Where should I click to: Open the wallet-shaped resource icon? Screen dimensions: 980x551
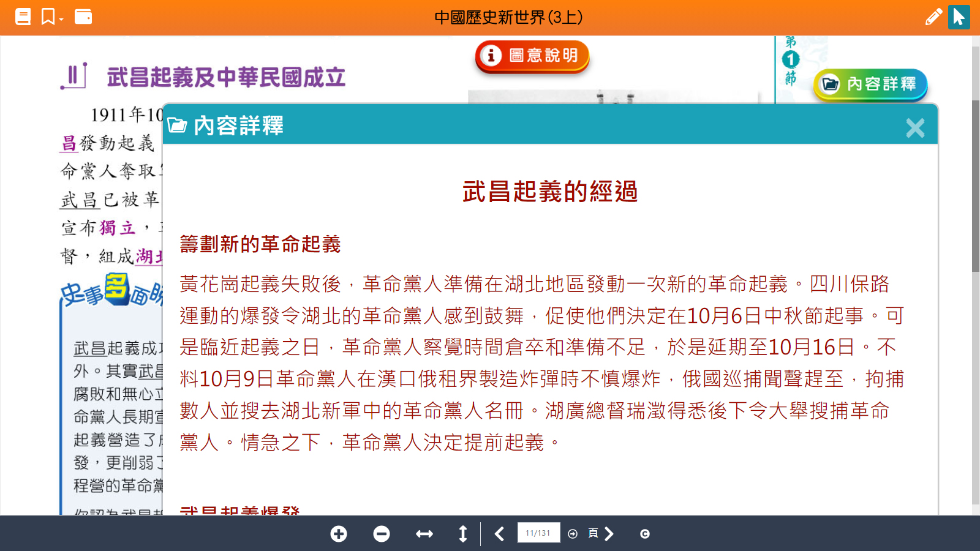pos(83,17)
